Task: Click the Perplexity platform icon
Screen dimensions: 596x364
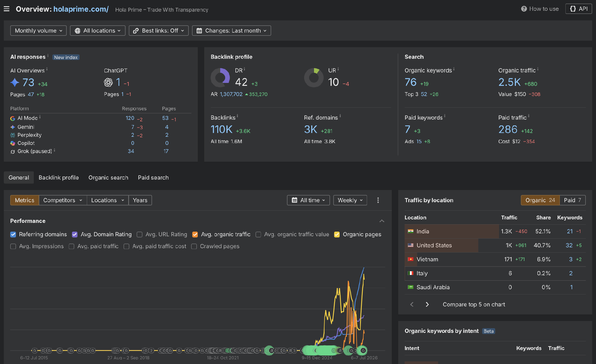Action: pyautogui.click(x=13, y=135)
